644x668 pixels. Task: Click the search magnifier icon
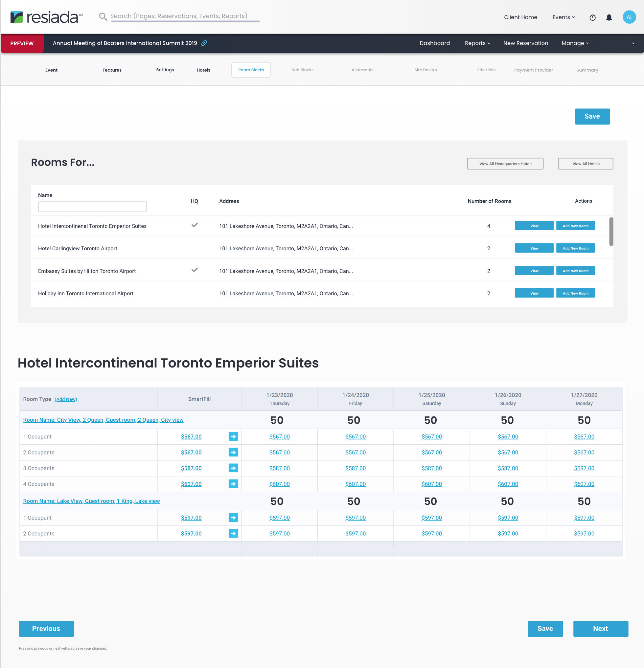click(x=103, y=16)
